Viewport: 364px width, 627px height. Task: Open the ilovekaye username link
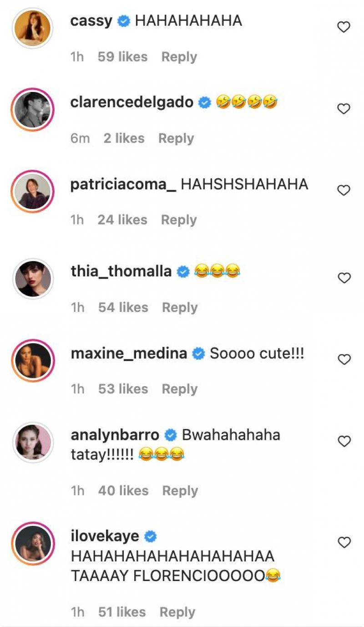click(x=105, y=536)
